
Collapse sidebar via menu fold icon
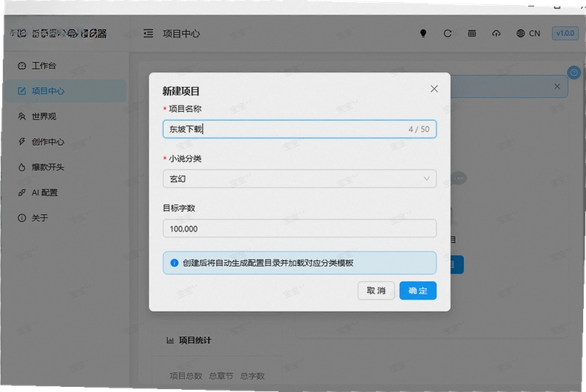(x=149, y=34)
